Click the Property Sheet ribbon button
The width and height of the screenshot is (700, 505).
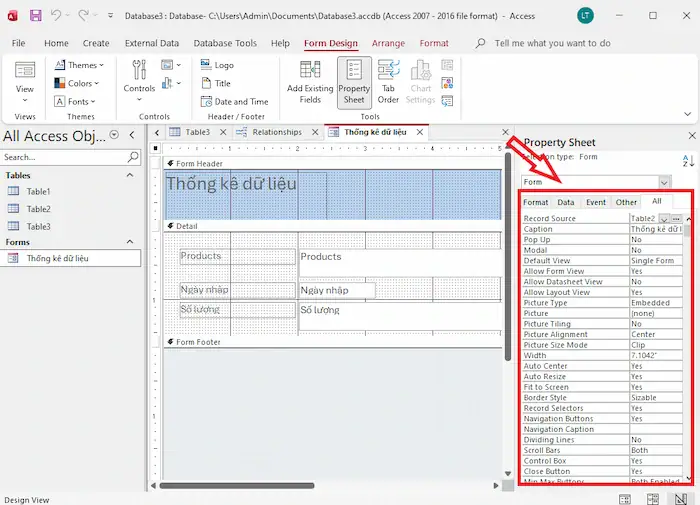click(x=354, y=82)
